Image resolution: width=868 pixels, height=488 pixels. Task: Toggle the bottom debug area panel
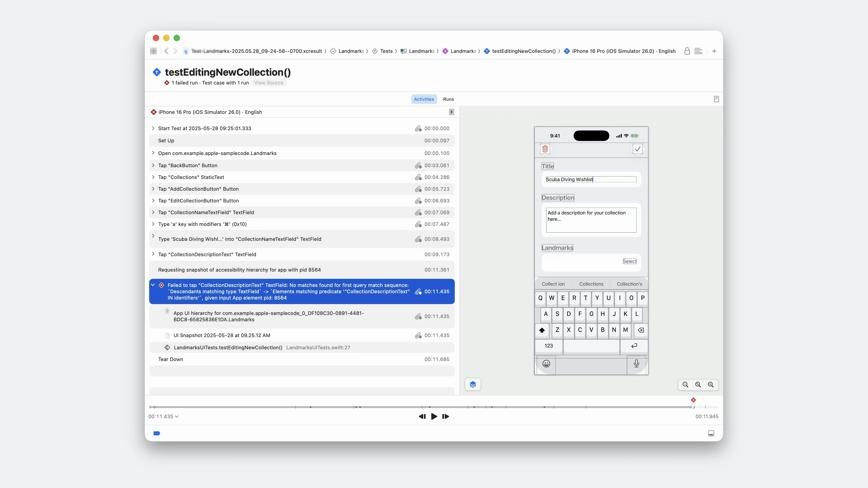pos(711,434)
